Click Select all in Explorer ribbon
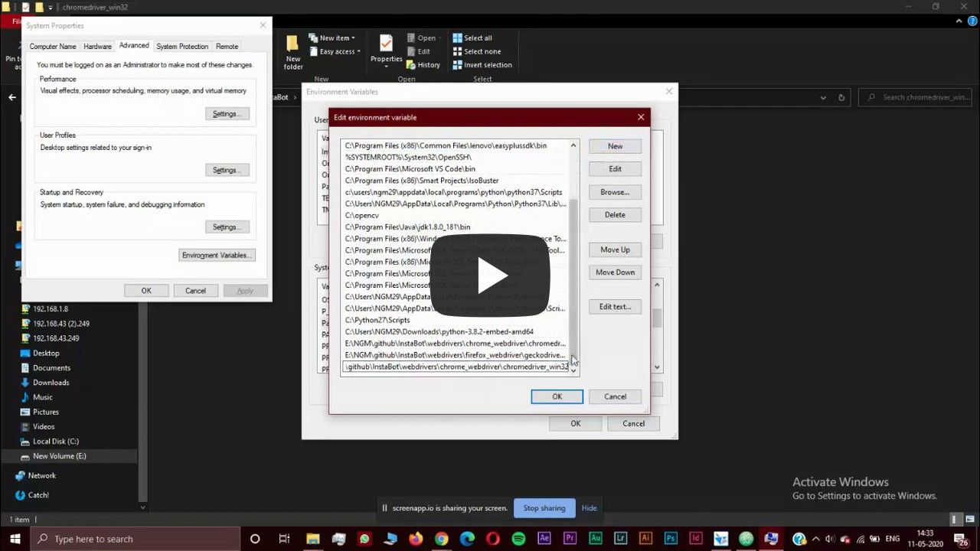 pos(472,37)
